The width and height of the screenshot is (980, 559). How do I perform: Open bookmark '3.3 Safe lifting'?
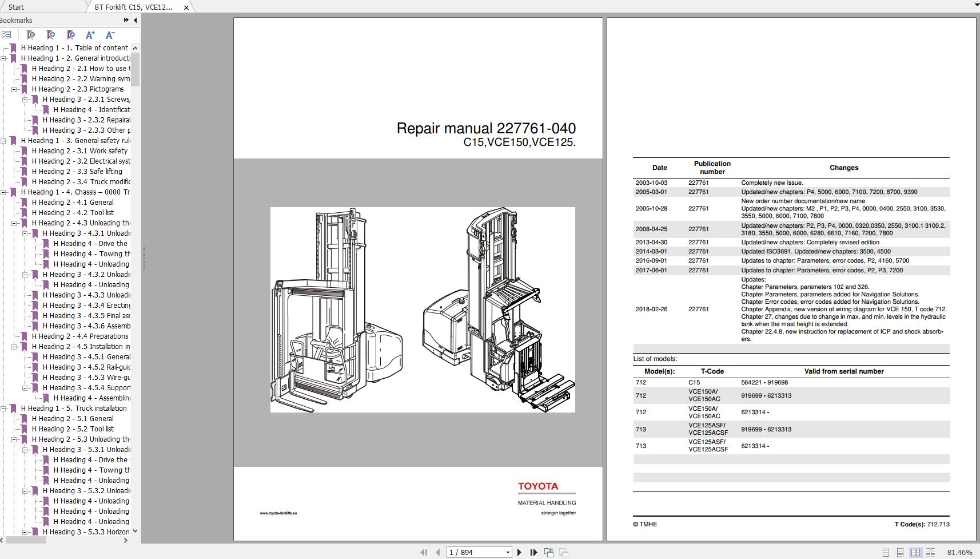pyautogui.click(x=77, y=171)
